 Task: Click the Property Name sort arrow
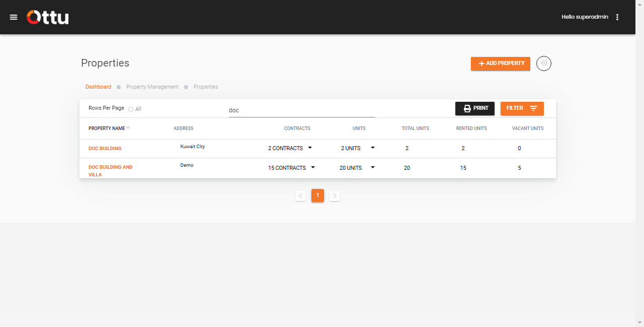pyautogui.click(x=128, y=128)
